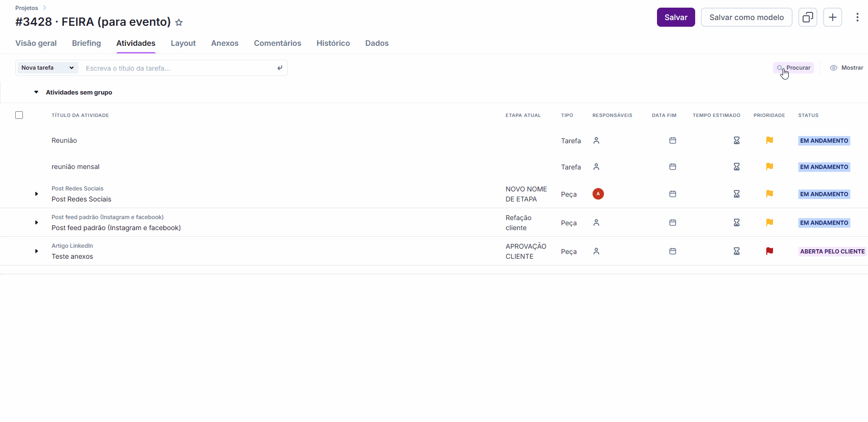
Task: Assign responsible person to Post feed padrão
Action: coord(596,222)
